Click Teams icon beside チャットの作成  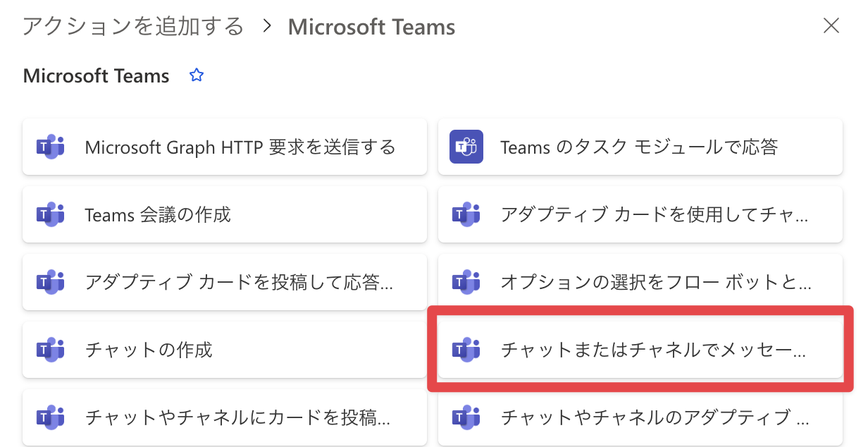tap(50, 349)
